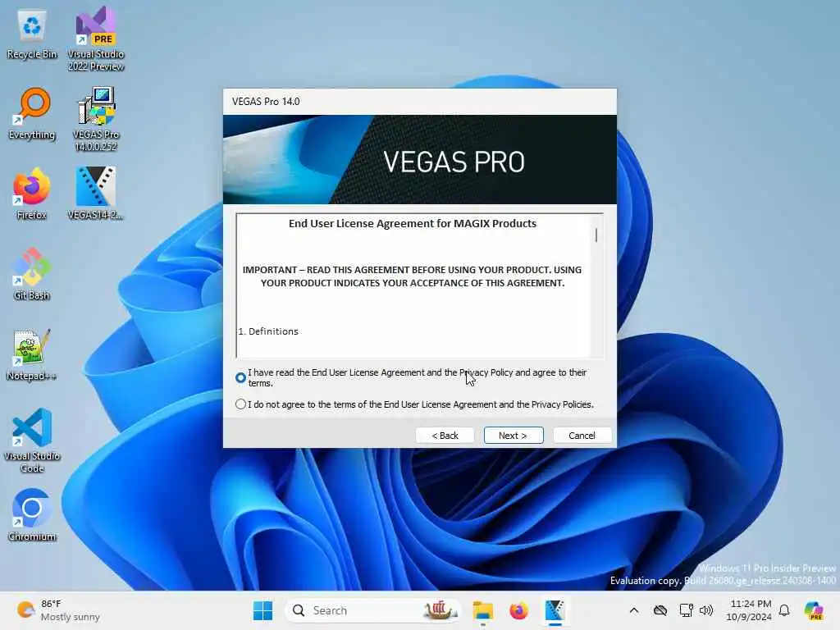840x630 pixels.
Task: Open the notifications bell icon
Action: point(784,610)
